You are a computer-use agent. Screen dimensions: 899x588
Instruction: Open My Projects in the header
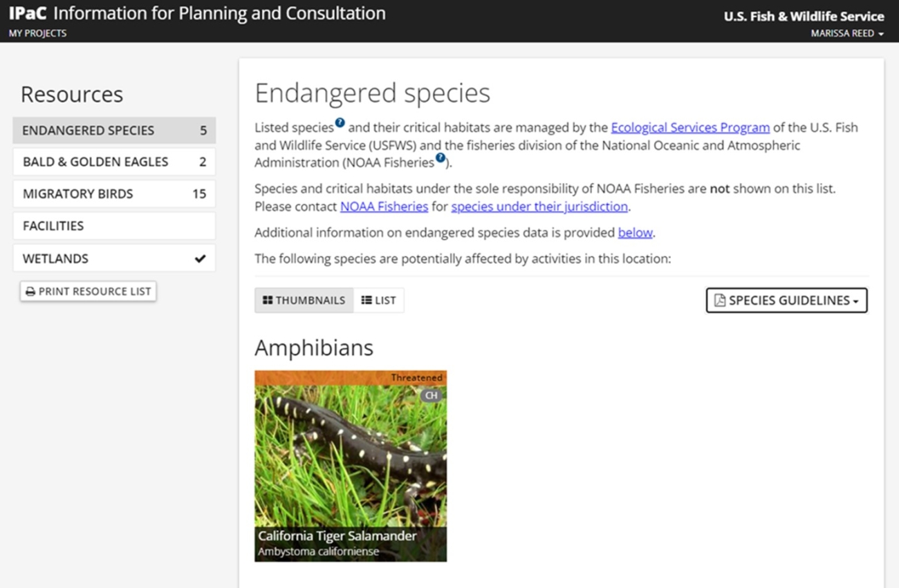(x=37, y=33)
